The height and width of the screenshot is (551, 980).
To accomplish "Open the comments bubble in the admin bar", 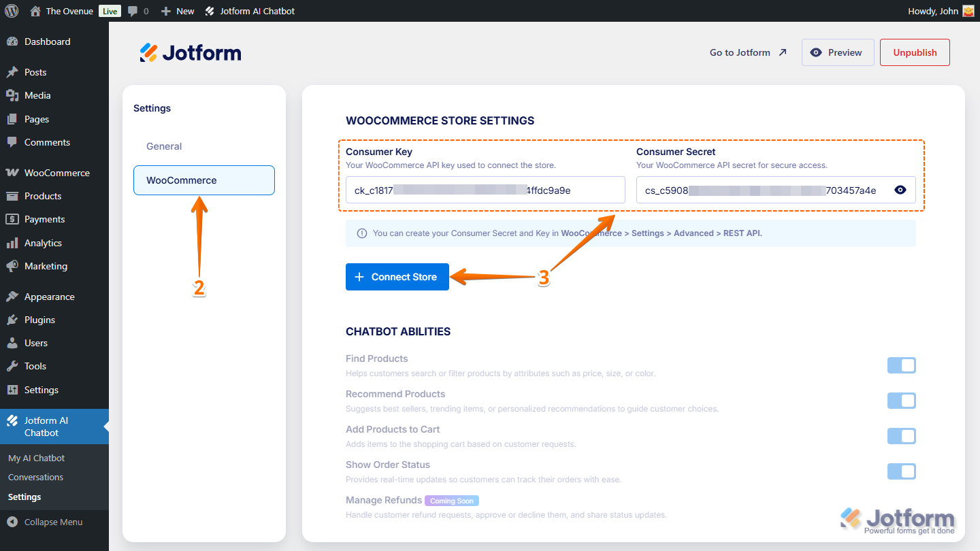I will 133,10.
